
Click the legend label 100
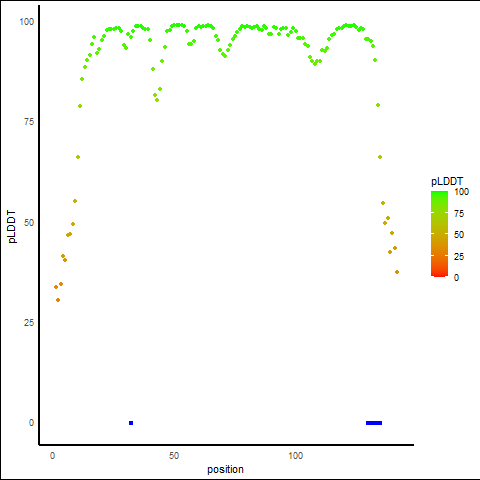coord(461,192)
